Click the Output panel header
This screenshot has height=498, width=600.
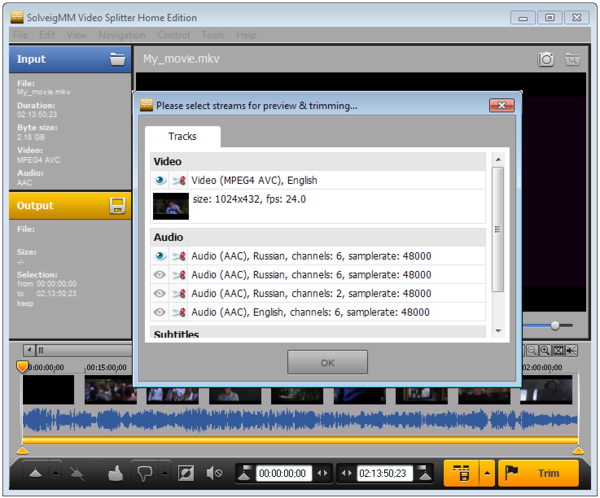[70, 206]
